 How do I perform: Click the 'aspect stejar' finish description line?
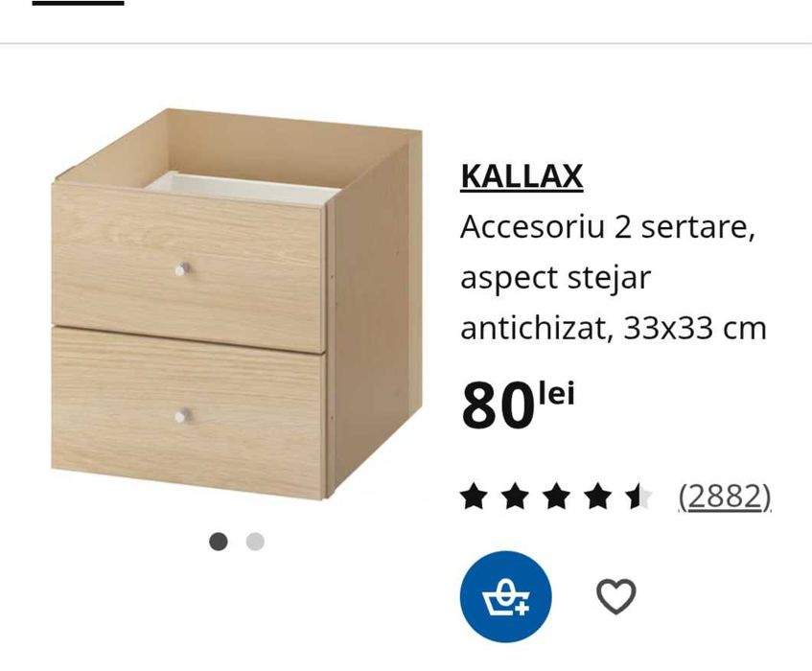[555, 278]
